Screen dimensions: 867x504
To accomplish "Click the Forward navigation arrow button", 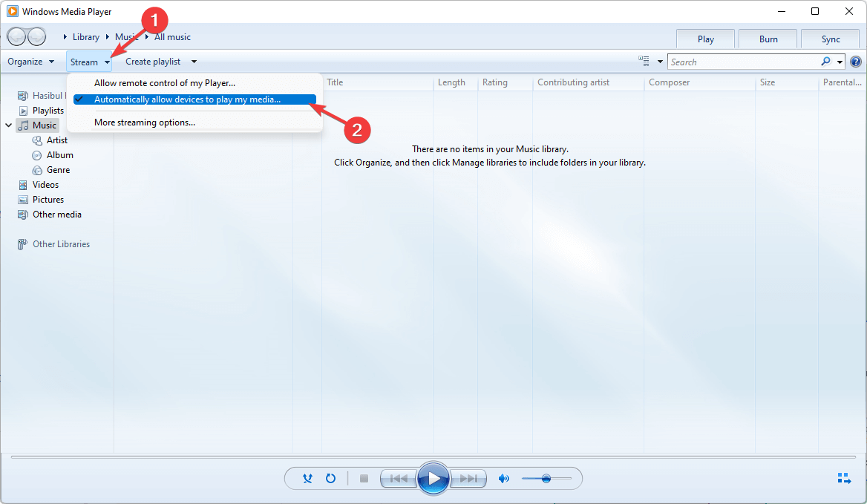I will 36,37.
